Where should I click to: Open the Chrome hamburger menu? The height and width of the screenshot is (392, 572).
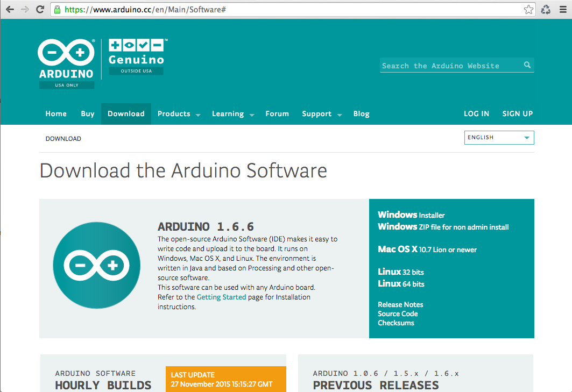[x=563, y=10]
